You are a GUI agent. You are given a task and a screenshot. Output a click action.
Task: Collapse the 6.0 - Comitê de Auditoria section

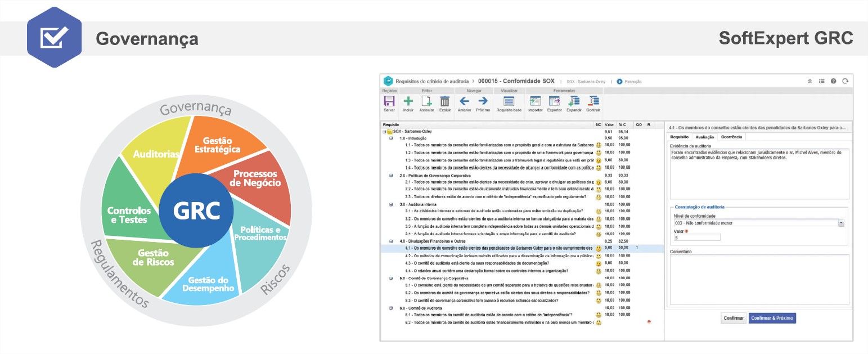pyautogui.click(x=391, y=308)
